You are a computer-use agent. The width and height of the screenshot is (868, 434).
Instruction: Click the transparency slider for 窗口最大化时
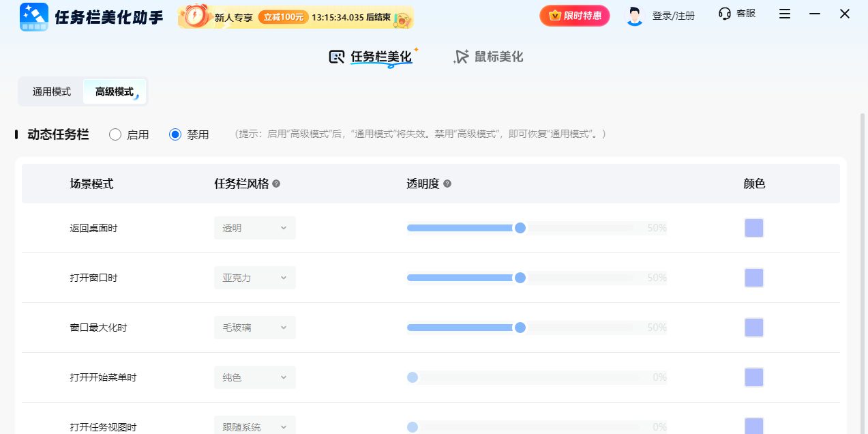point(520,328)
